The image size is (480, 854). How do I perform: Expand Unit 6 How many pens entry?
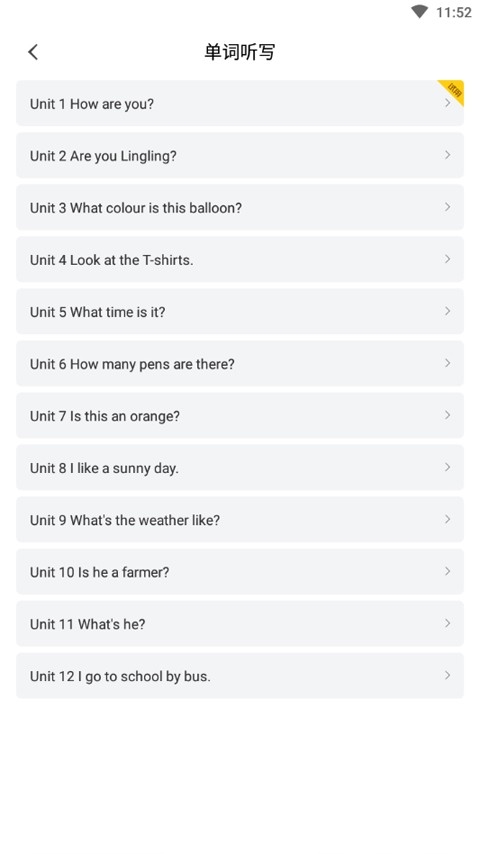pos(240,363)
